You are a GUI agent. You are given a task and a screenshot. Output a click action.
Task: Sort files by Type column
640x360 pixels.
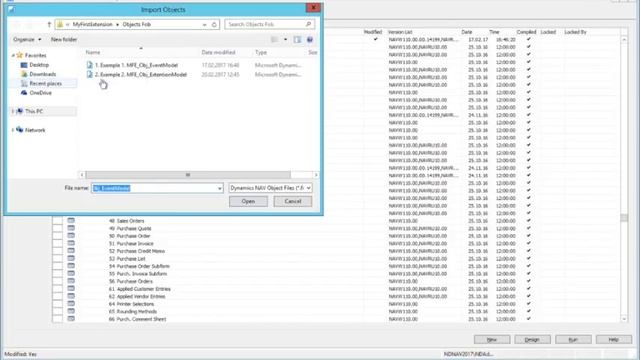click(261, 52)
